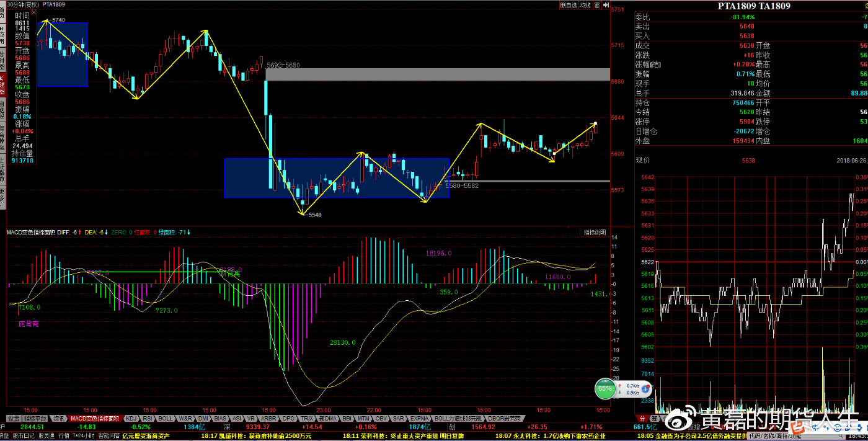This screenshot has width=868, height=441.
Task: Switch indicator to DMI
Action: tap(203, 419)
